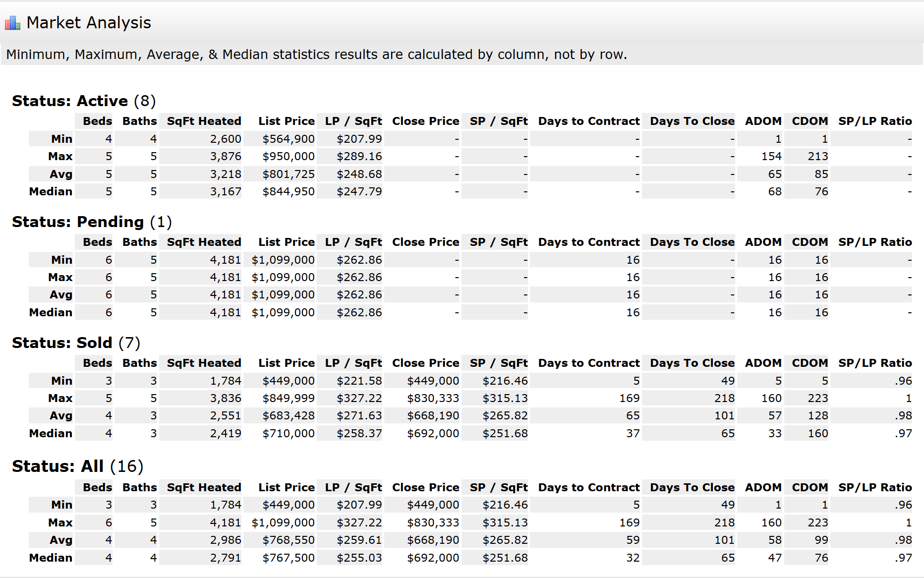Click Sold min SP/SqFt $216.46
The height and width of the screenshot is (578, 924).
(x=505, y=381)
